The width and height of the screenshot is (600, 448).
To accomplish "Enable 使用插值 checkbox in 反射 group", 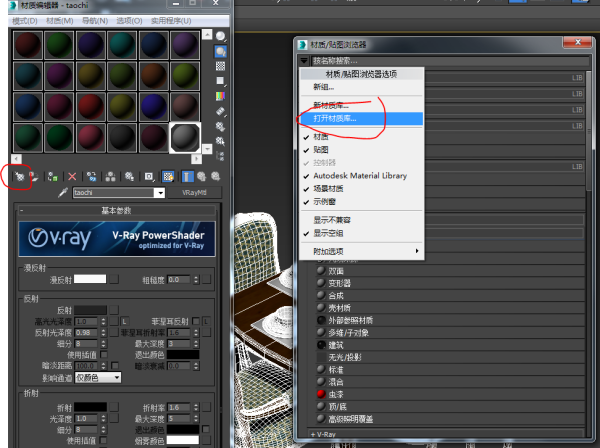I will coord(104,355).
